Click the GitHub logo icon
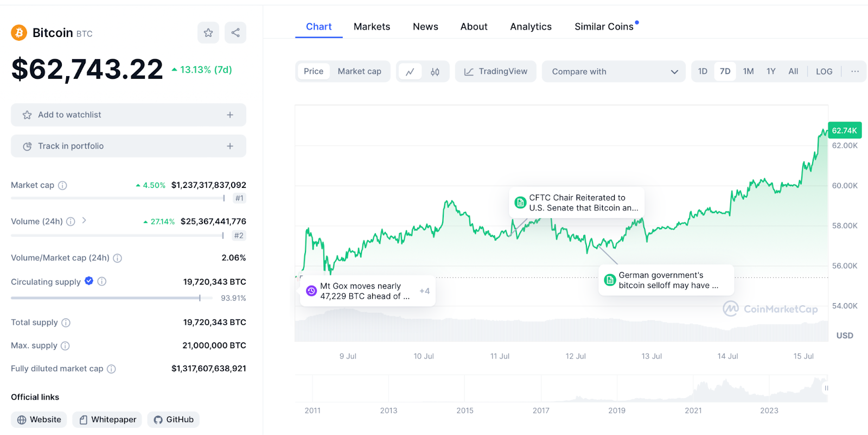This screenshot has width=868, height=435. click(x=158, y=420)
